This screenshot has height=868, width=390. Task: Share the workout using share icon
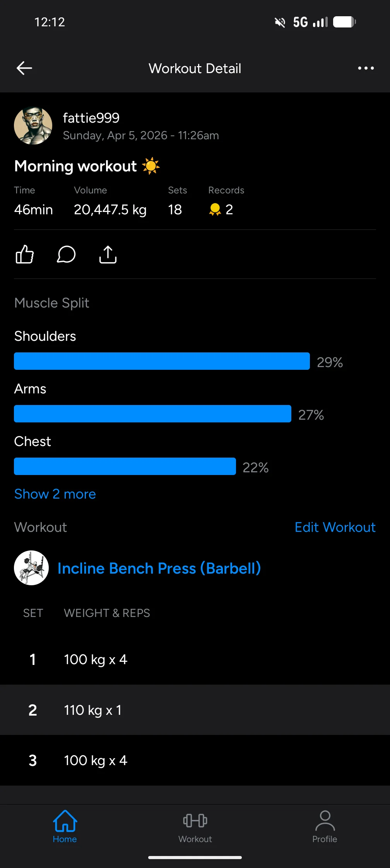(x=108, y=255)
